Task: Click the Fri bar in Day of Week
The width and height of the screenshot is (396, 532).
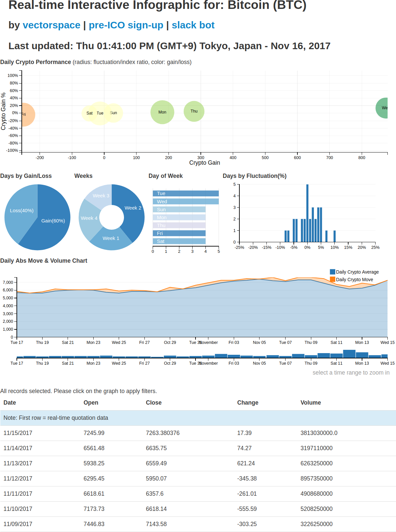Action: point(179,233)
